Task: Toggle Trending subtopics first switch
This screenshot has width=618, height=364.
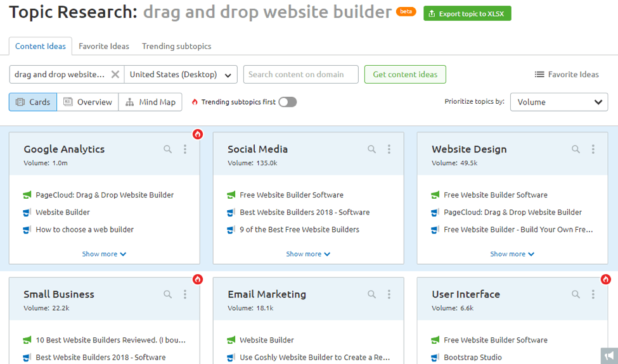Action: point(287,102)
